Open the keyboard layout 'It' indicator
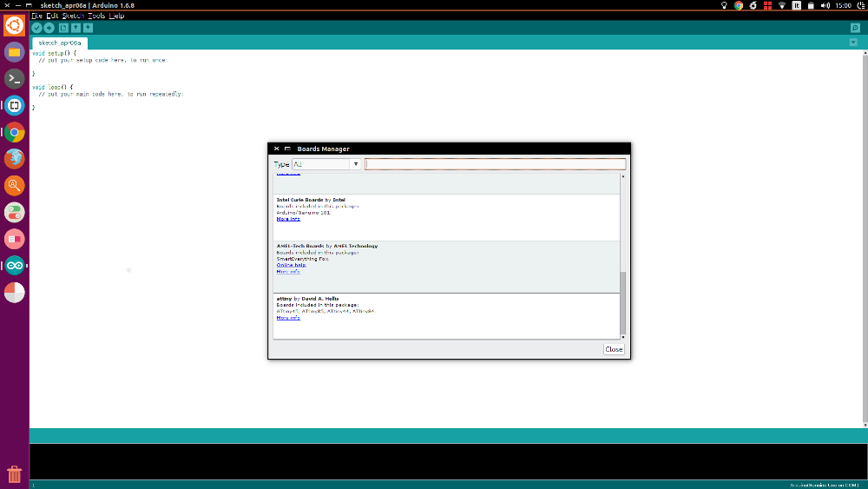Screen dimensions: 868x489 [x=797, y=5]
